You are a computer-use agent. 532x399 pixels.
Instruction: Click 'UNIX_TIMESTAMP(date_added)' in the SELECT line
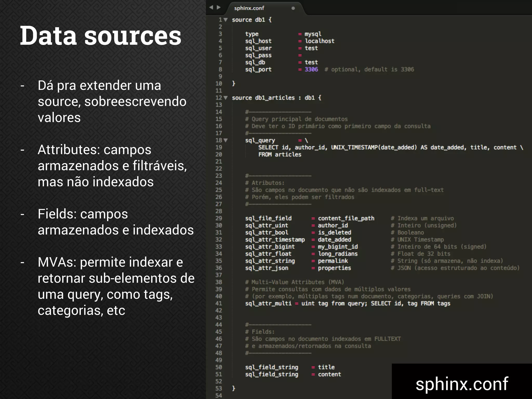tap(374, 148)
